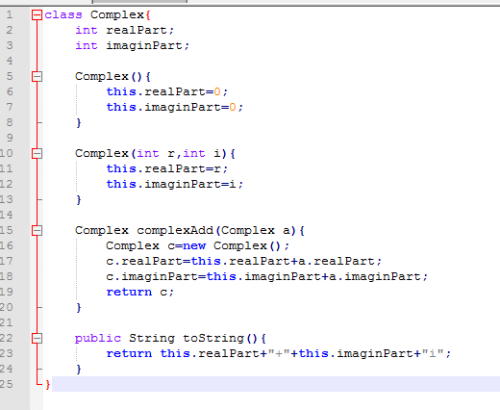Click the "i" string literal on line 23
The height and width of the screenshot is (410, 500).
point(433,353)
